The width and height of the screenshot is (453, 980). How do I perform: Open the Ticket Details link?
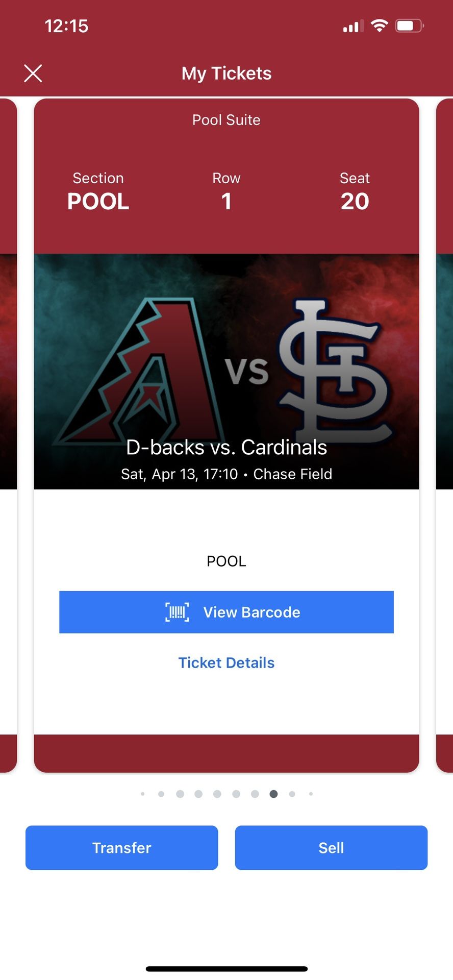click(x=226, y=663)
